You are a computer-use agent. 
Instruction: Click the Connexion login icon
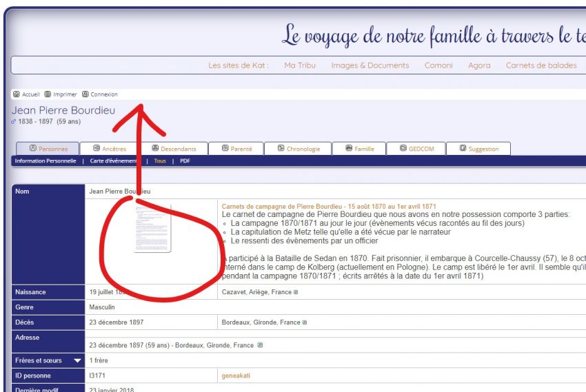[85, 94]
